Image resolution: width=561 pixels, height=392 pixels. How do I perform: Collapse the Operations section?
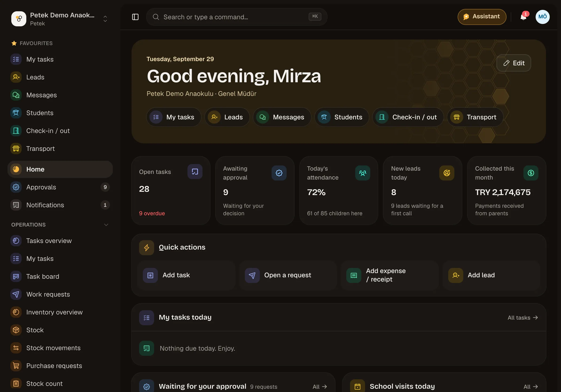click(106, 225)
